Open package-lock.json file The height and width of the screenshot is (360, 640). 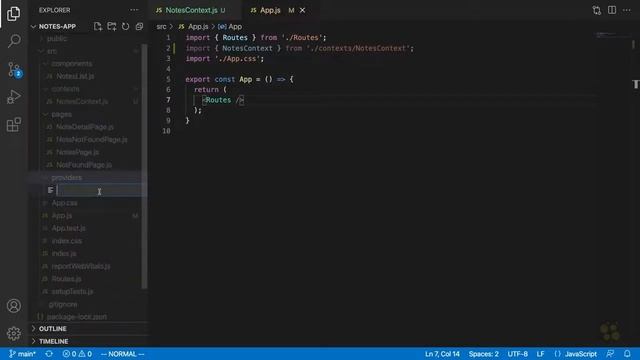click(x=77, y=317)
